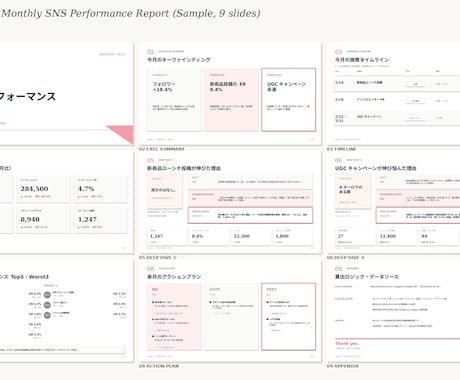Screen dimensions: 460x380
Task: Click the 'Thank you.' text on slide 09
Action: click(x=347, y=343)
